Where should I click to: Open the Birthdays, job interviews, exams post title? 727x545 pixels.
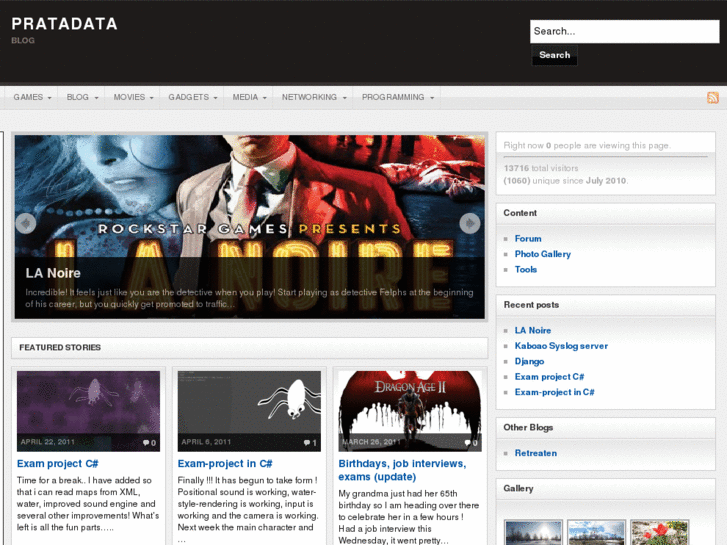(402, 470)
